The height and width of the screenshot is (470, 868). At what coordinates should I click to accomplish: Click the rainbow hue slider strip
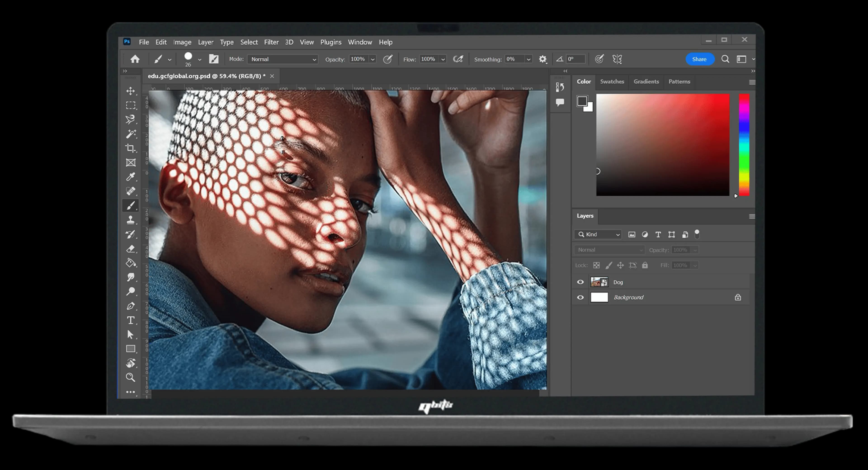pyautogui.click(x=744, y=145)
